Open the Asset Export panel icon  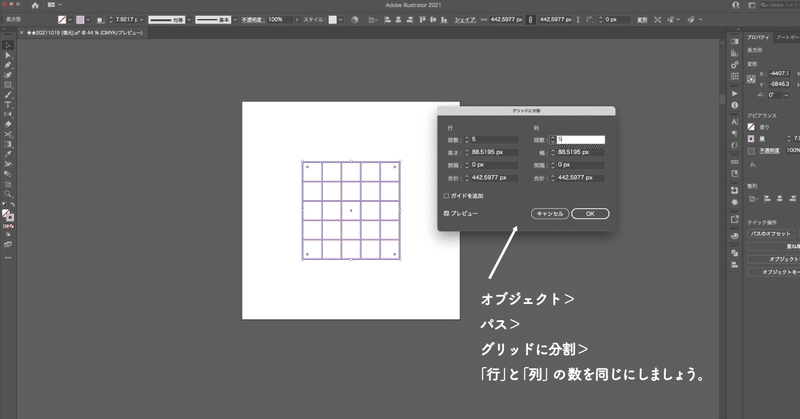tap(734, 219)
